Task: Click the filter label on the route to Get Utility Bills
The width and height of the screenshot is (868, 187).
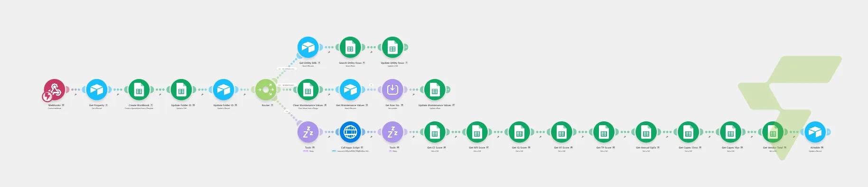Action: point(287,69)
